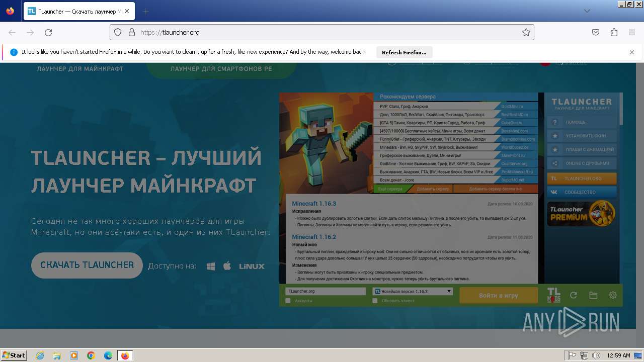Click the Refresh Firefox… button
644x362 pixels.
404,52
